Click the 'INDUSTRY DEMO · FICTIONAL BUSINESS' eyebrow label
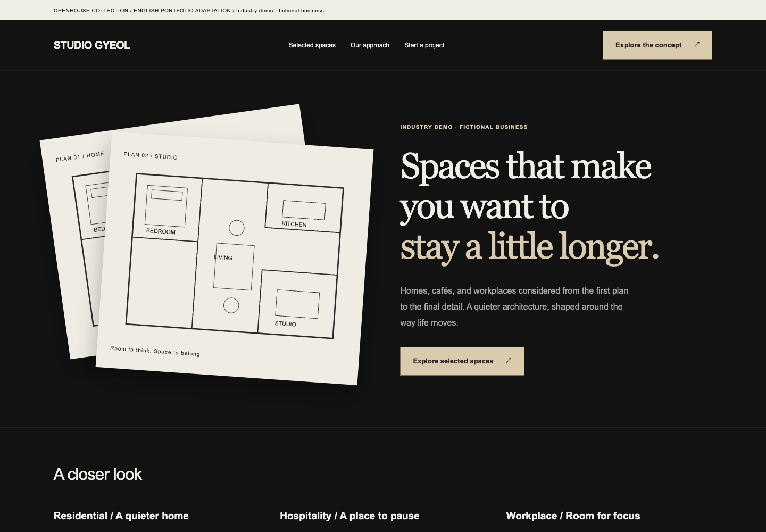766x532 pixels. tap(464, 127)
